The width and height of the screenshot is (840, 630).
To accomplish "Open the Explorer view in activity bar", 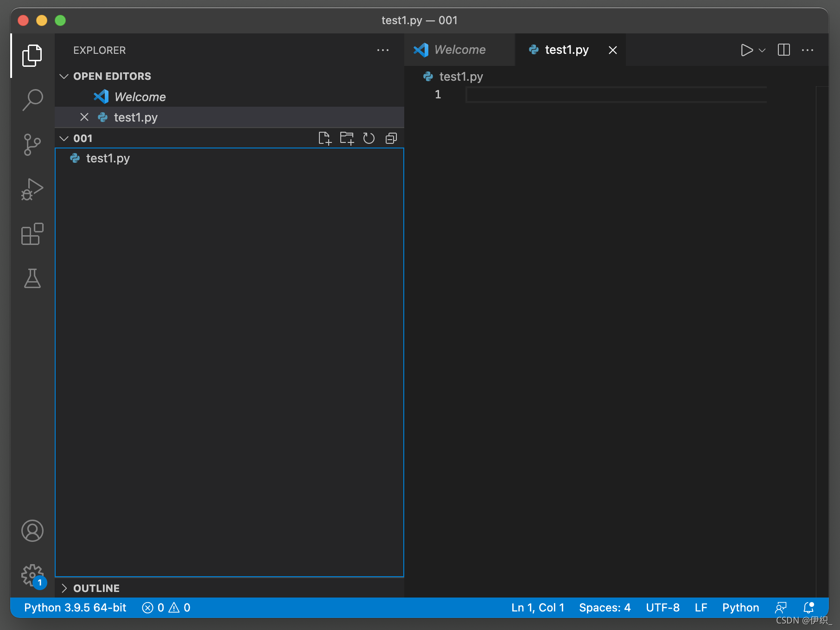I will (x=32, y=56).
